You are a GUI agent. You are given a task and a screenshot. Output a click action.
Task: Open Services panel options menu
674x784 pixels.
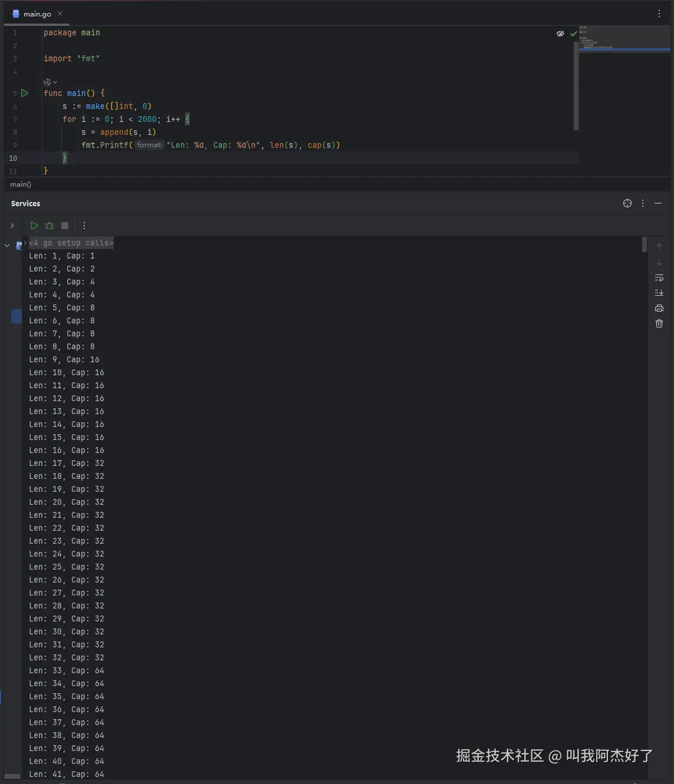(643, 203)
